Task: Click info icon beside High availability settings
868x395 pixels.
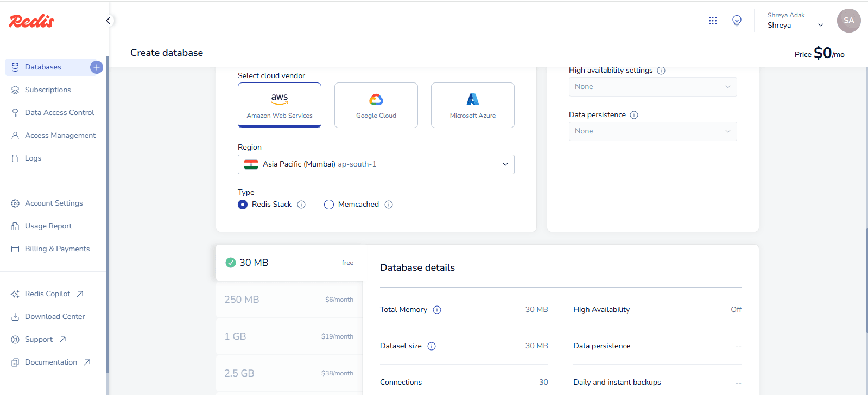Action: (661, 71)
